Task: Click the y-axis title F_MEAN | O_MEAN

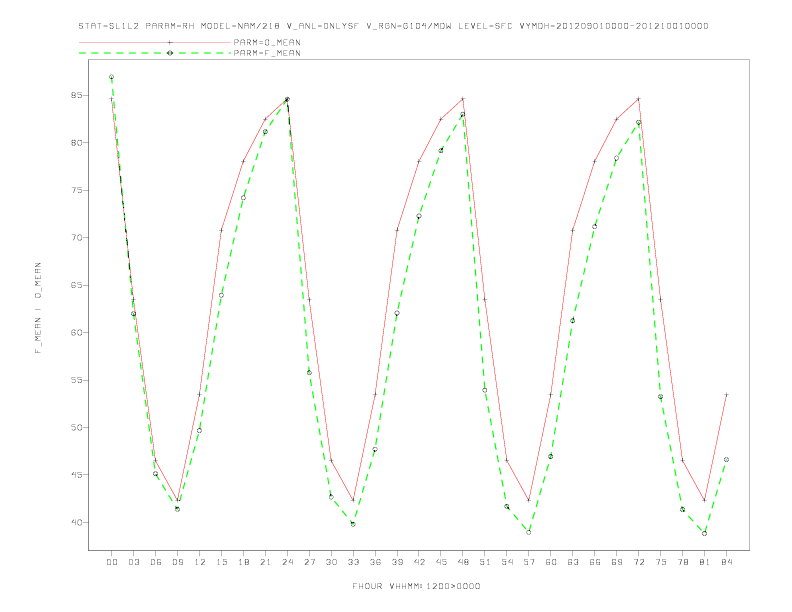Action: click(38, 308)
